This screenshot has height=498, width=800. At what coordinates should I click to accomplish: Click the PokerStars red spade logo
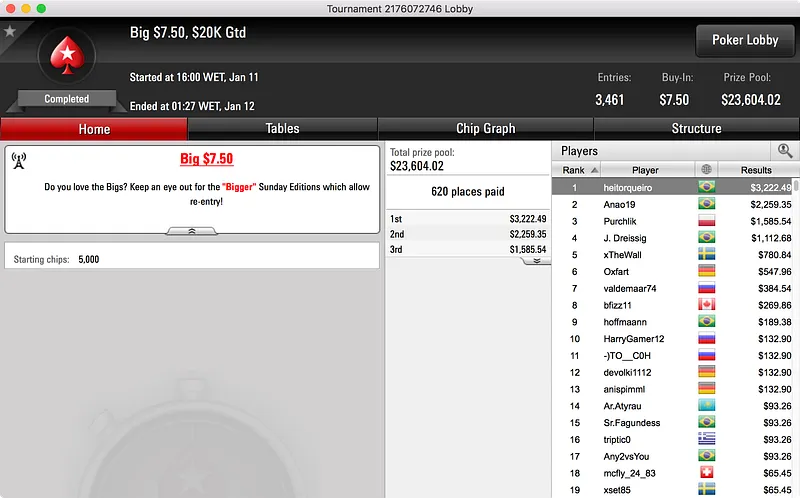pos(67,55)
